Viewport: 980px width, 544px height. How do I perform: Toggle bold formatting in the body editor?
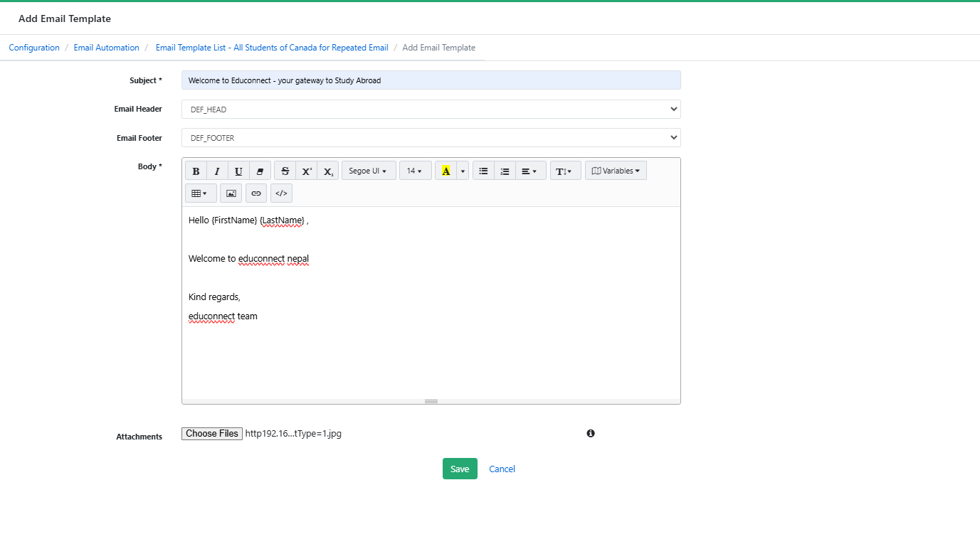click(x=196, y=171)
